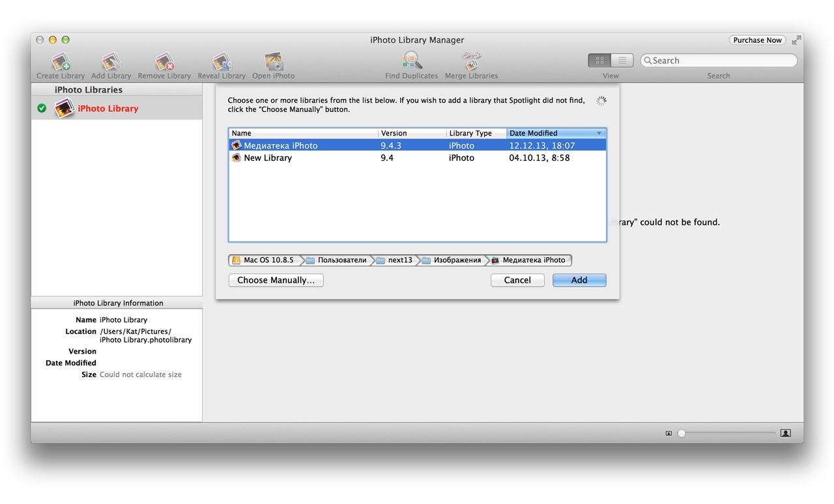Click the Open iPhoto toolbar icon
Screen dimensions: 834x504
click(274, 62)
